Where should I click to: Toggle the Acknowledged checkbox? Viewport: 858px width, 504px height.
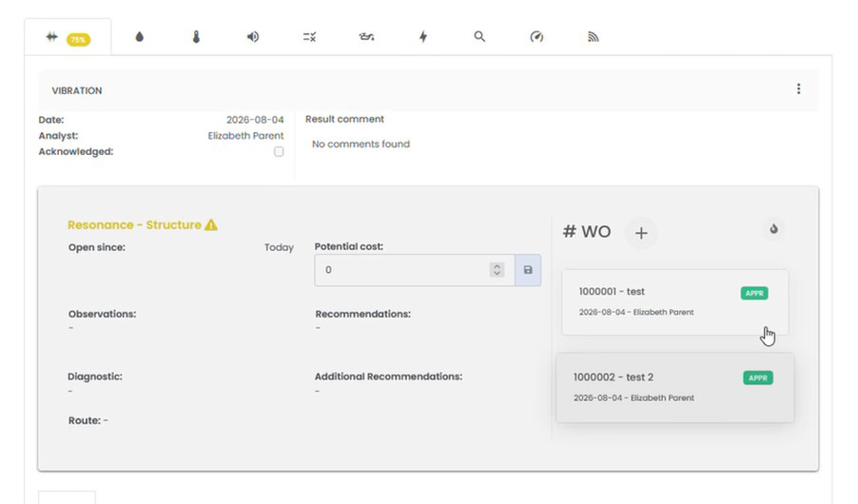point(279,151)
